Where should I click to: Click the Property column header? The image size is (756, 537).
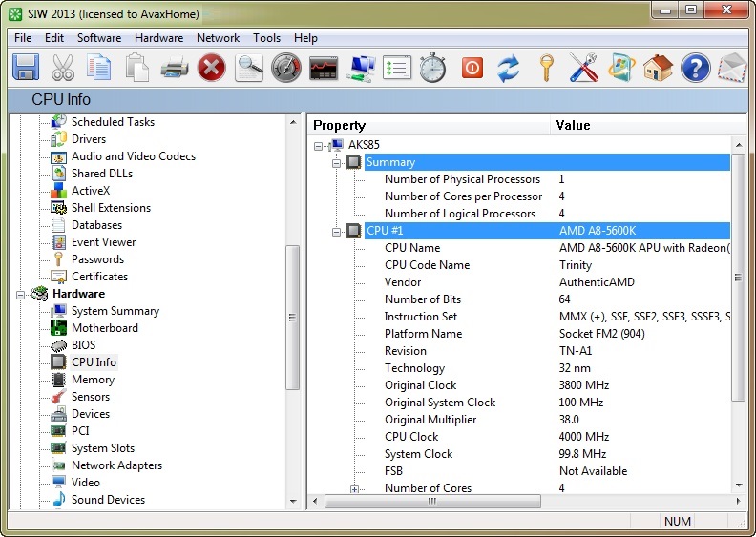(x=430, y=125)
